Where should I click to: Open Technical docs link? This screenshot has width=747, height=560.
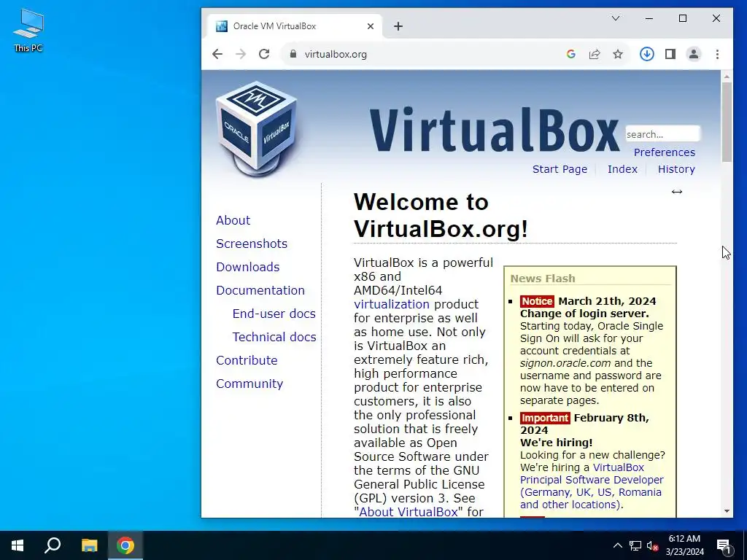coord(274,337)
